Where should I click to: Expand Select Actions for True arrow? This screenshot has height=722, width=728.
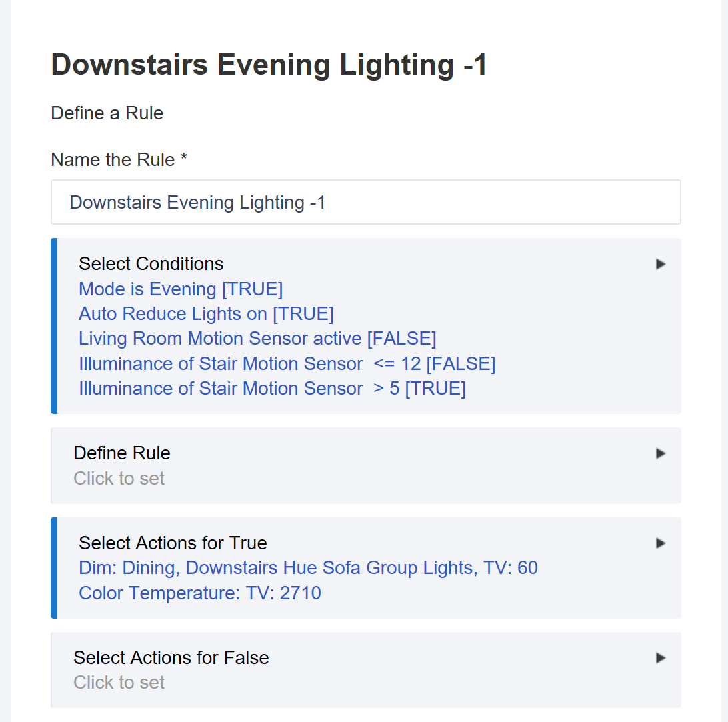[x=660, y=543]
